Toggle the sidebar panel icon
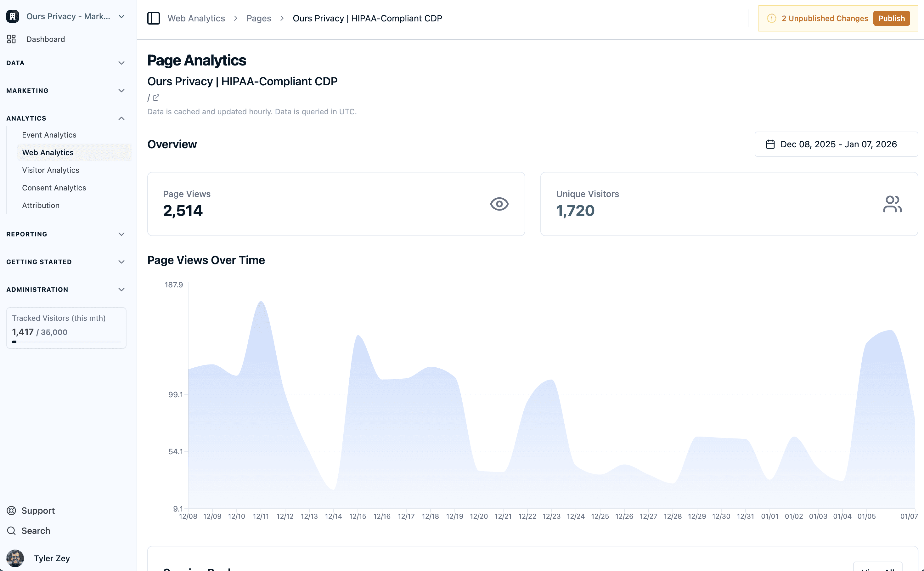Screen dimensions: 924x571 [x=153, y=18]
